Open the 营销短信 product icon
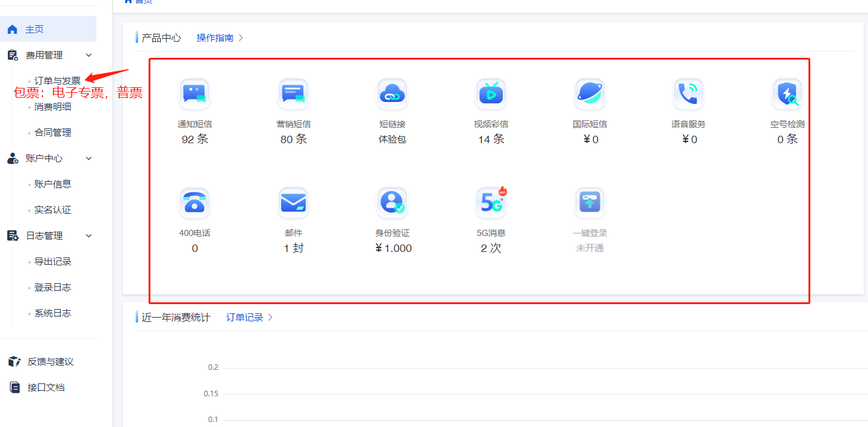This screenshot has width=868, height=427. [x=293, y=93]
